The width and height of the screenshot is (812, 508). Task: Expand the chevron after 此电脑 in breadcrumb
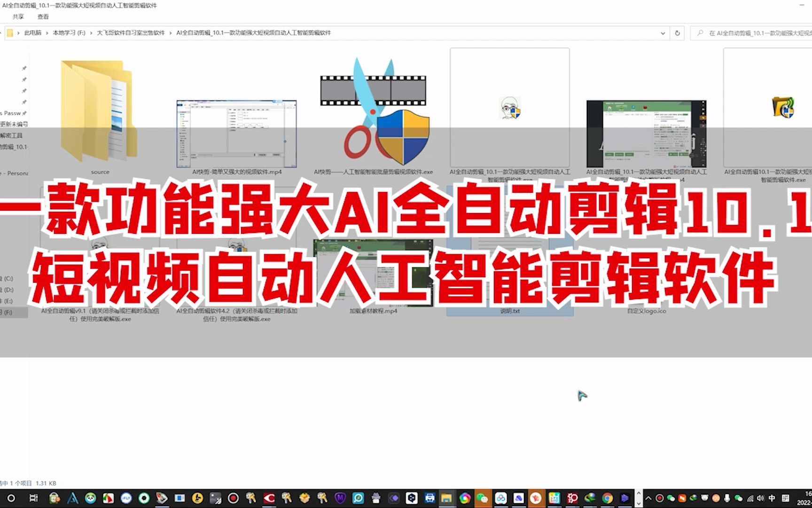pyautogui.click(x=47, y=33)
